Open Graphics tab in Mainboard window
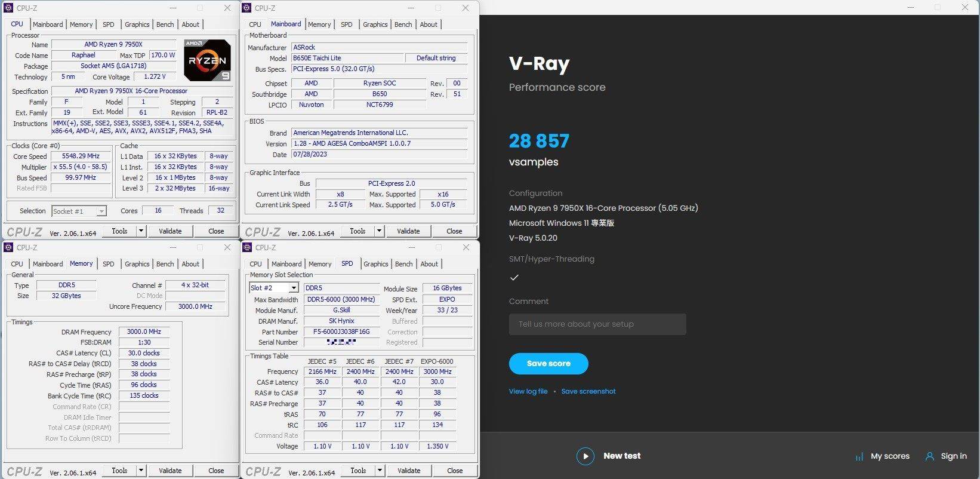The image size is (980, 479). tap(375, 24)
